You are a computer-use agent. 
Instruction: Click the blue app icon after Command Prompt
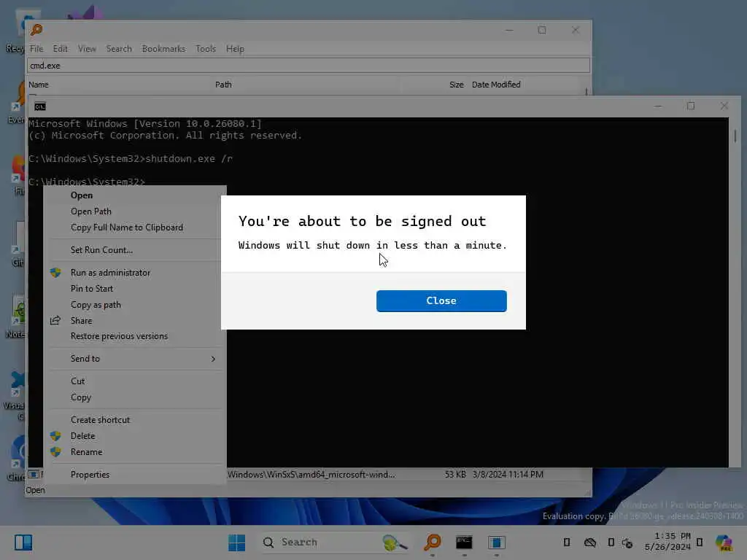point(496,542)
